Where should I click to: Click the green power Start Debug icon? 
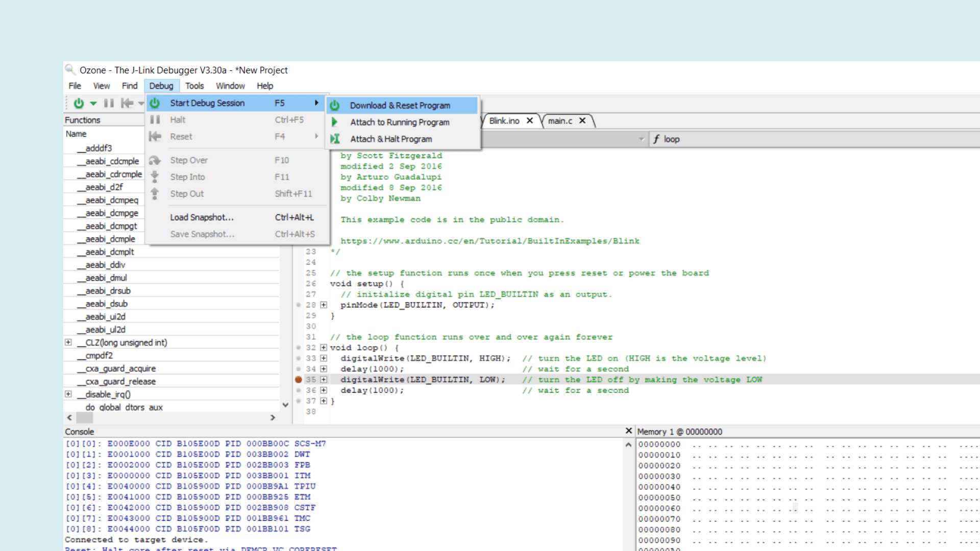pos(79,103)
